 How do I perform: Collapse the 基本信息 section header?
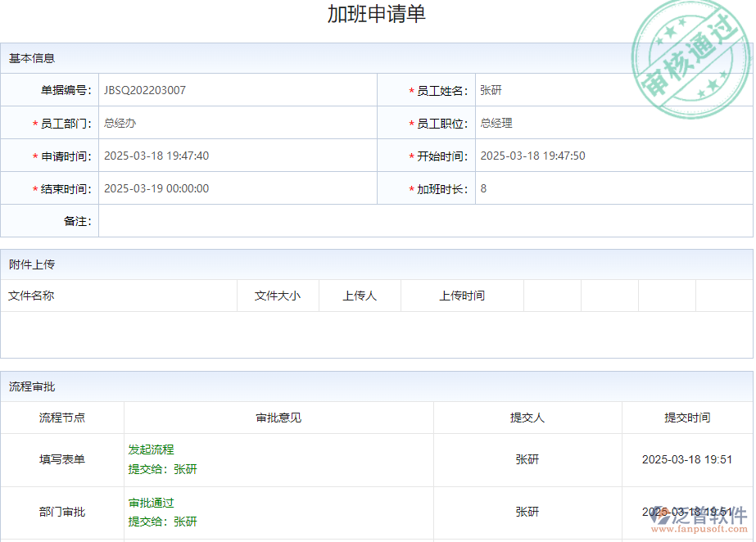pyautogui.click(x=33, y=58)
